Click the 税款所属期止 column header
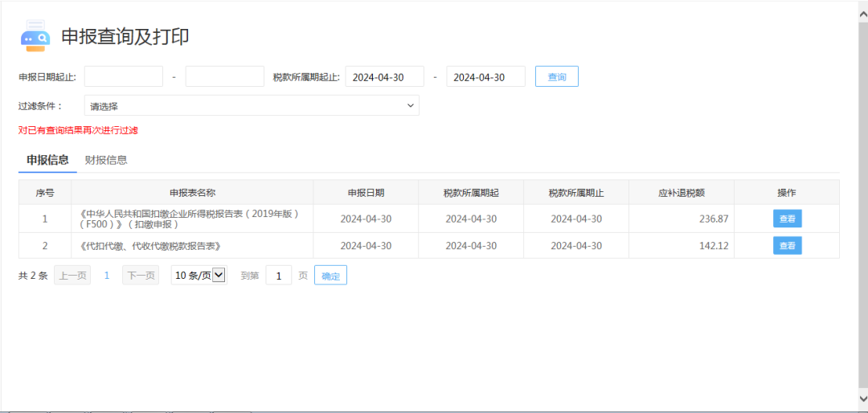The image size is (868, 413). [576, 193]
